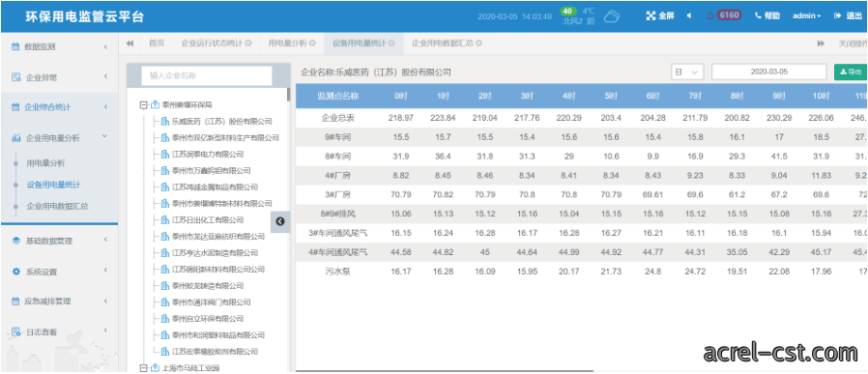Click the fullscreen 全屏 icon
This screenshot has height=374, width=868.
(x=651, y=16)
